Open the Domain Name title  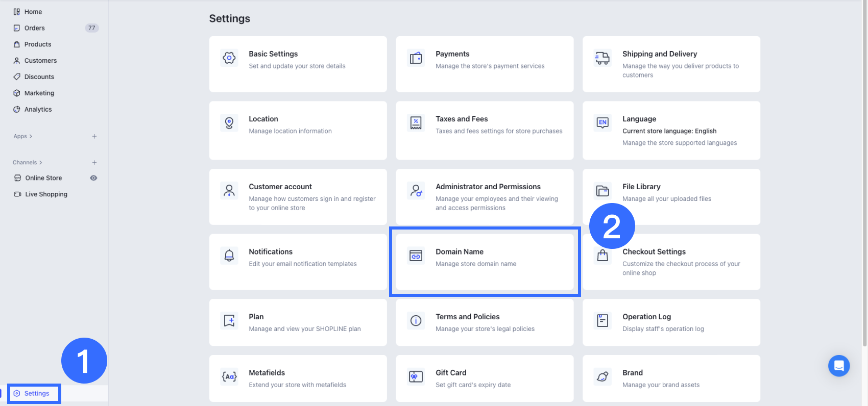(460, 252)
